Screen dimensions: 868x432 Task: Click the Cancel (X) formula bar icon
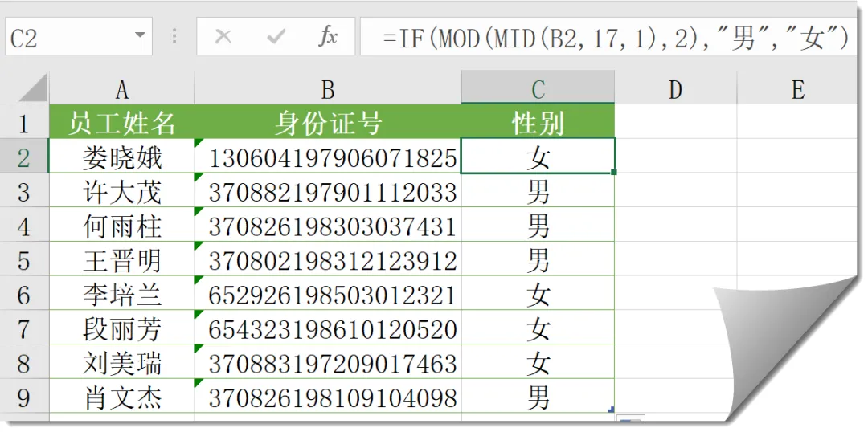(223, 37)
